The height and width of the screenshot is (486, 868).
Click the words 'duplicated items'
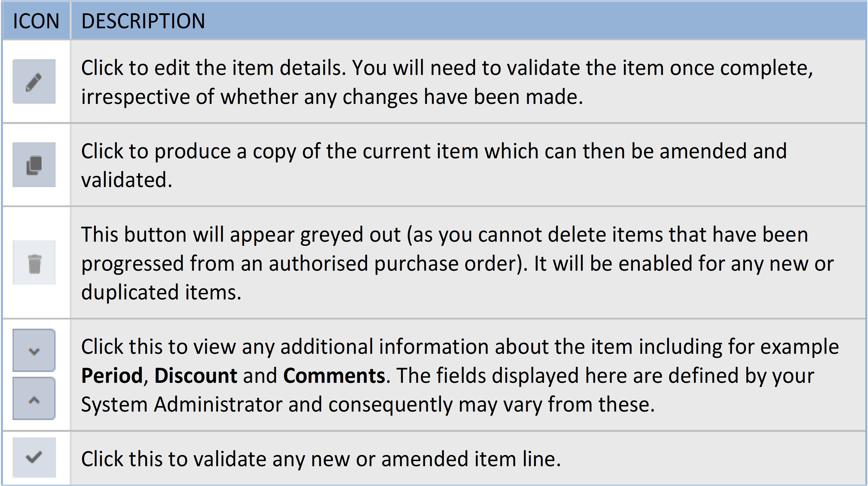pos(161,292)
